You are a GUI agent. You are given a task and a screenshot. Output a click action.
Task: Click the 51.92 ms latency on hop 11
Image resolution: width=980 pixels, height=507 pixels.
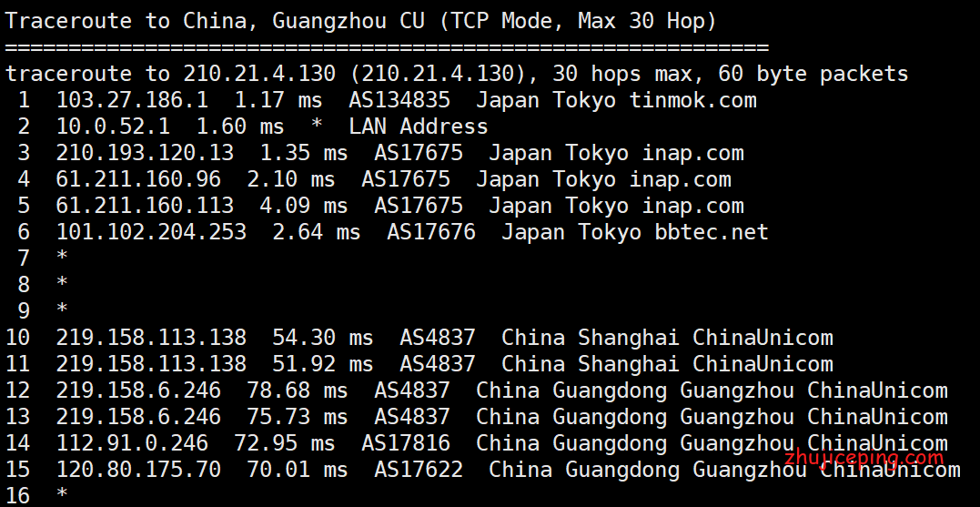(323, 364)
